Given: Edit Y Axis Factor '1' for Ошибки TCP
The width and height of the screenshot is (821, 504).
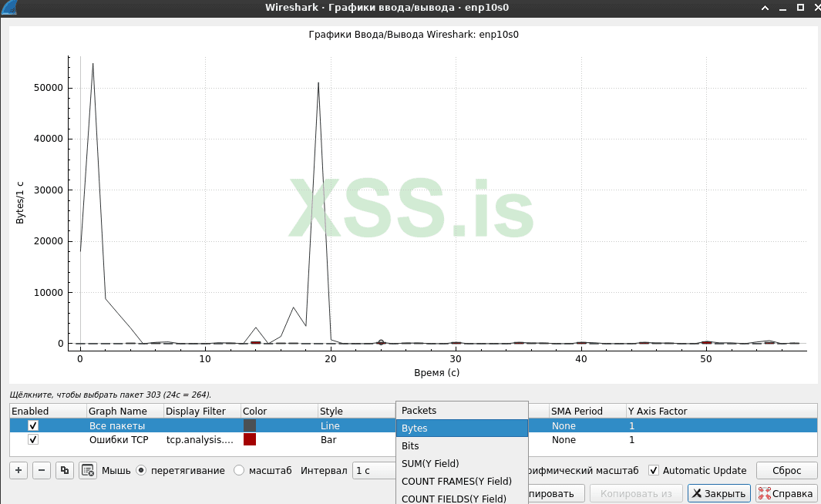Looking at the screenshot, I should [x=722, y=439].
